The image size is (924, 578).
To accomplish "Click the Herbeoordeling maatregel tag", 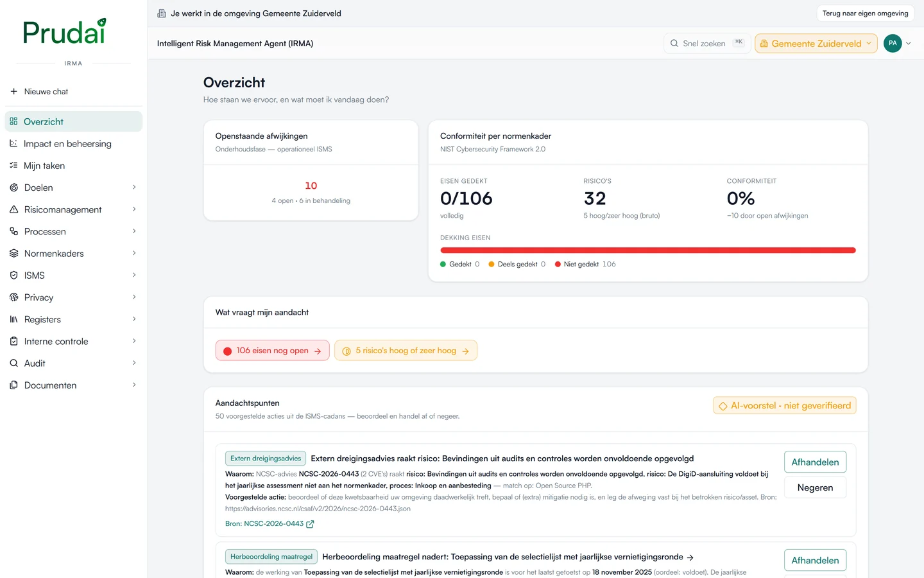I will (x=271, y=557).
